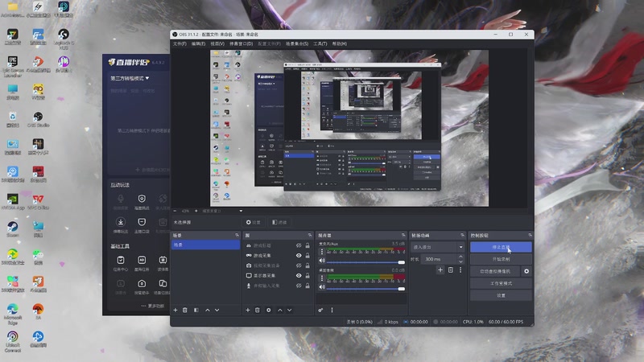Image resolution: width=644 pixels, height=362 pixels.
Task: Open the 编辑(E) menu
Action: click(198, 44)
